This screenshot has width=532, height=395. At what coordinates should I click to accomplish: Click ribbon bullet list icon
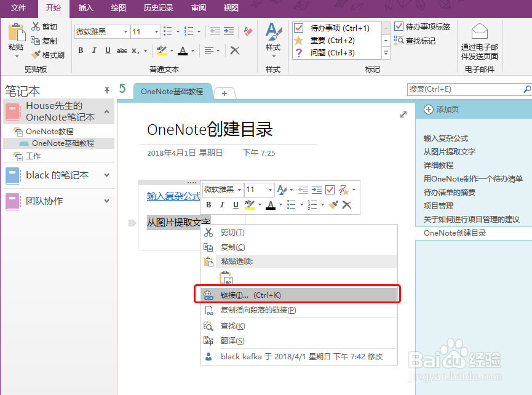tap(168, 31)
